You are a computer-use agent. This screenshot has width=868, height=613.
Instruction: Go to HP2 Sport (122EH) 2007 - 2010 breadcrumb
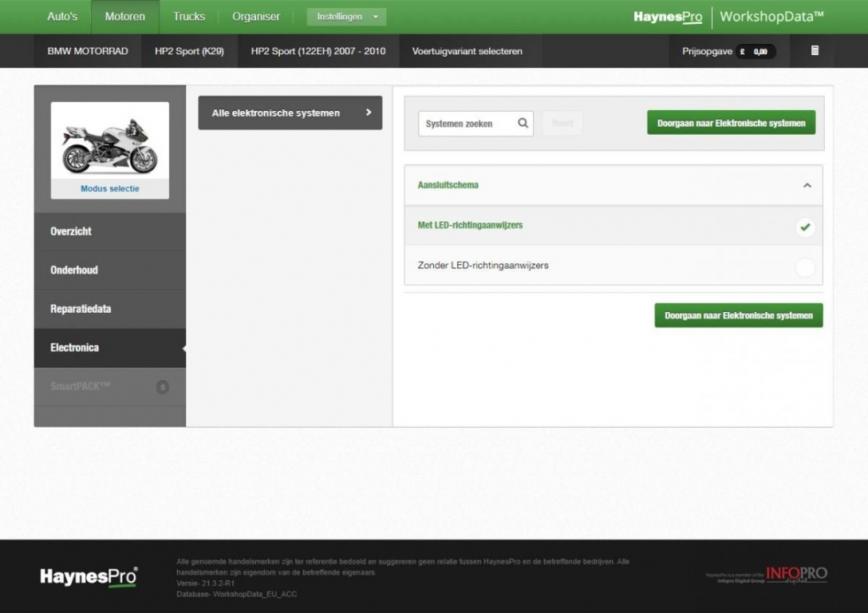(x=318, y=51)
